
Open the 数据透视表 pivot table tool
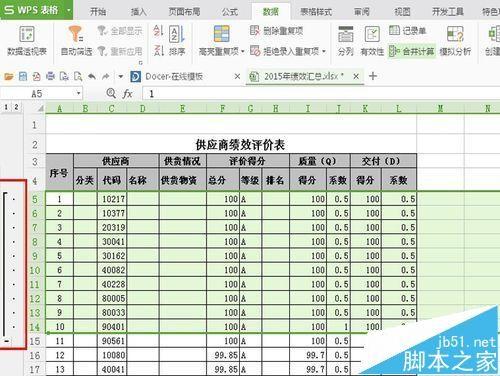[x=27, y=41]
